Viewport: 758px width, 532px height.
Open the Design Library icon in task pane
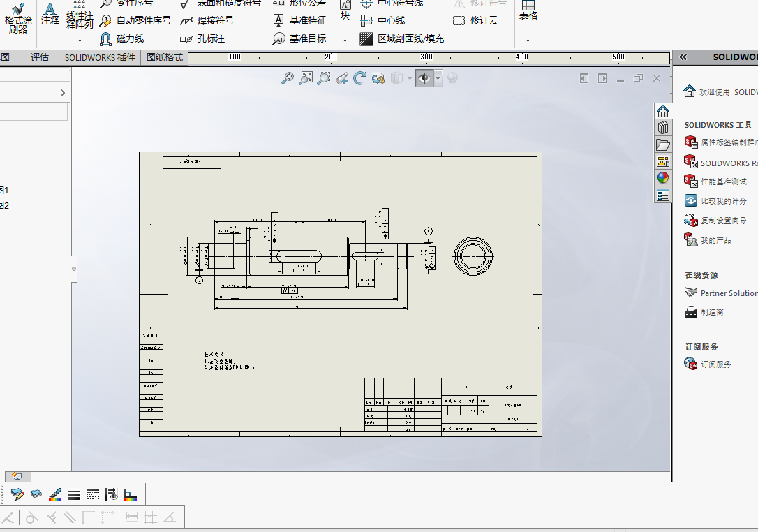pyautogui.click(x=663, y=128)
